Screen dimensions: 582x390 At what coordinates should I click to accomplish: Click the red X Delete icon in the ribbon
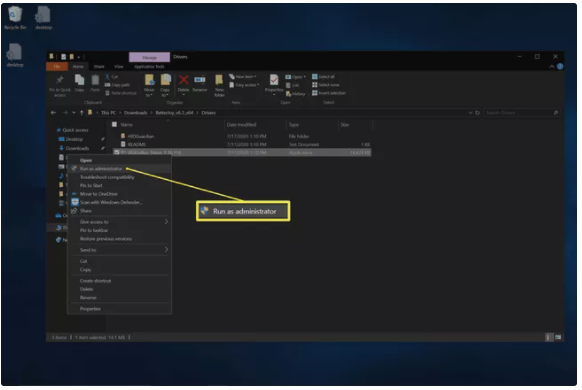(184, 79)
